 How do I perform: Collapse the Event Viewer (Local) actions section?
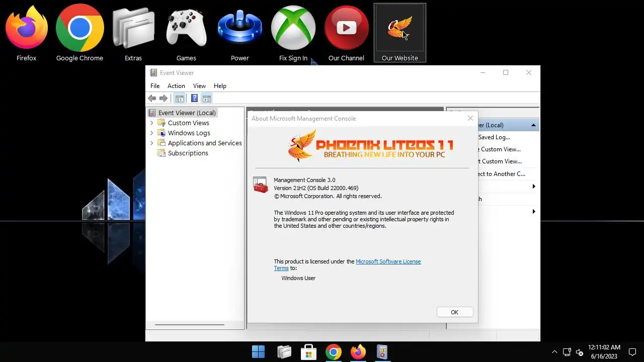pos(533,125)
